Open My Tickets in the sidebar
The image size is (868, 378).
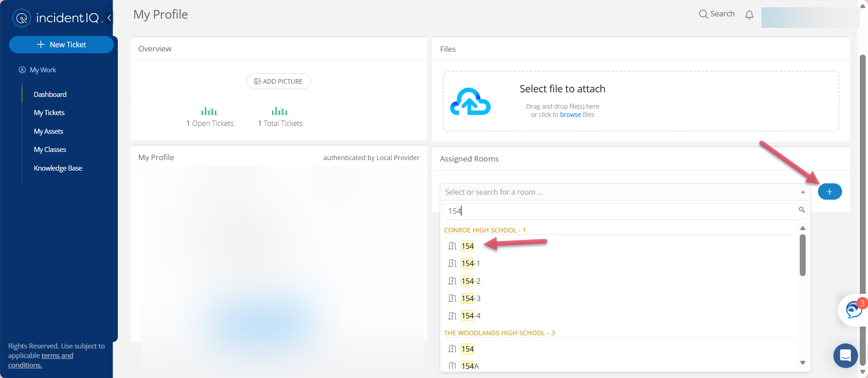click(49, 113)
